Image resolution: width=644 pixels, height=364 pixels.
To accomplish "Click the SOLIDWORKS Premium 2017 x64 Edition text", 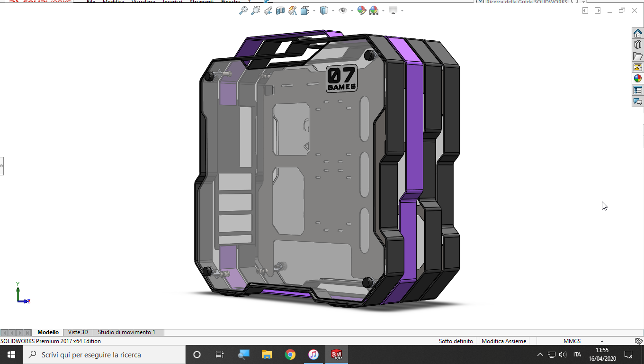I will [x=51, y=341].
